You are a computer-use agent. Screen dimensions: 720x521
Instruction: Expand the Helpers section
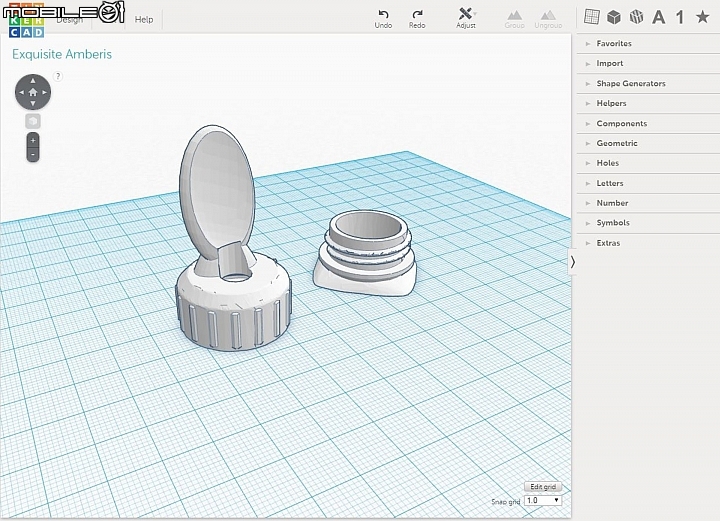tap(648, 103)
